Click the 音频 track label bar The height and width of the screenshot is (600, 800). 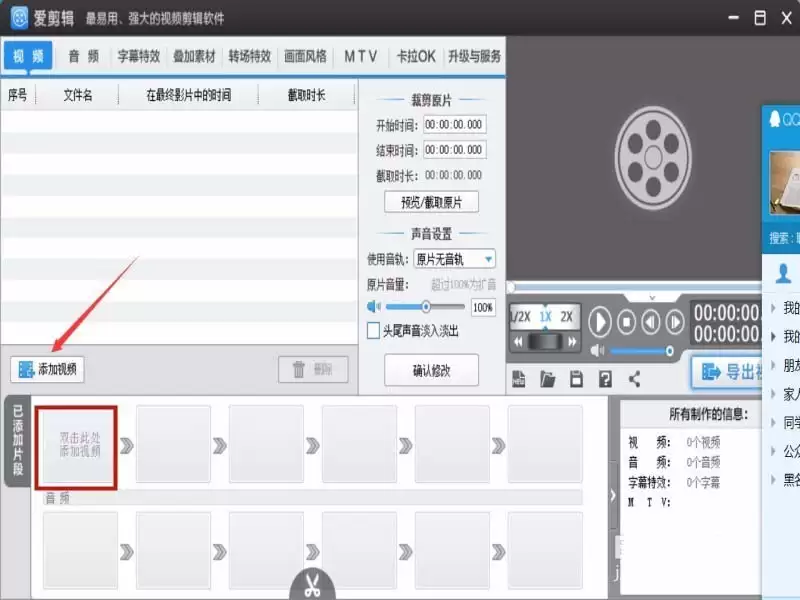(x=313, y=498)
